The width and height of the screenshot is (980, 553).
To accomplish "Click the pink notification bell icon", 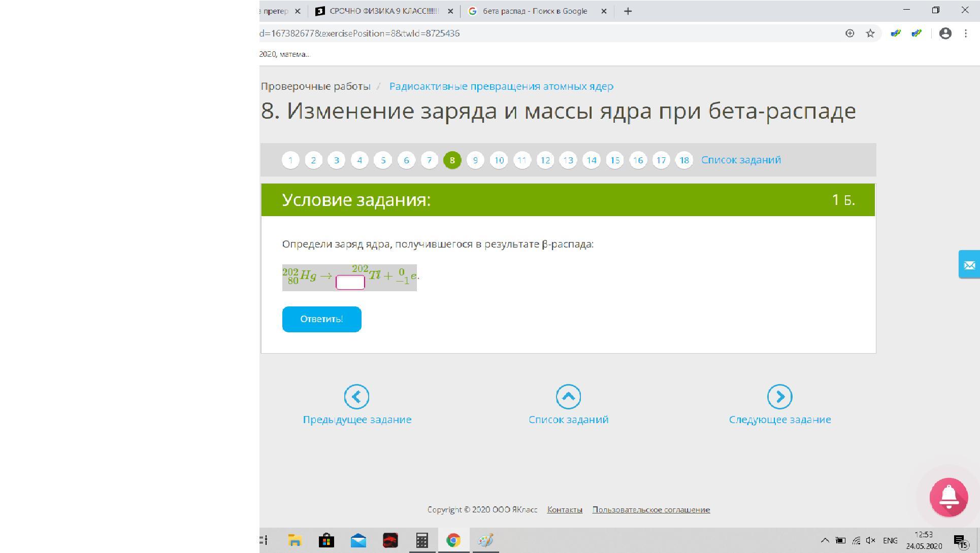I will pos(949,497).
